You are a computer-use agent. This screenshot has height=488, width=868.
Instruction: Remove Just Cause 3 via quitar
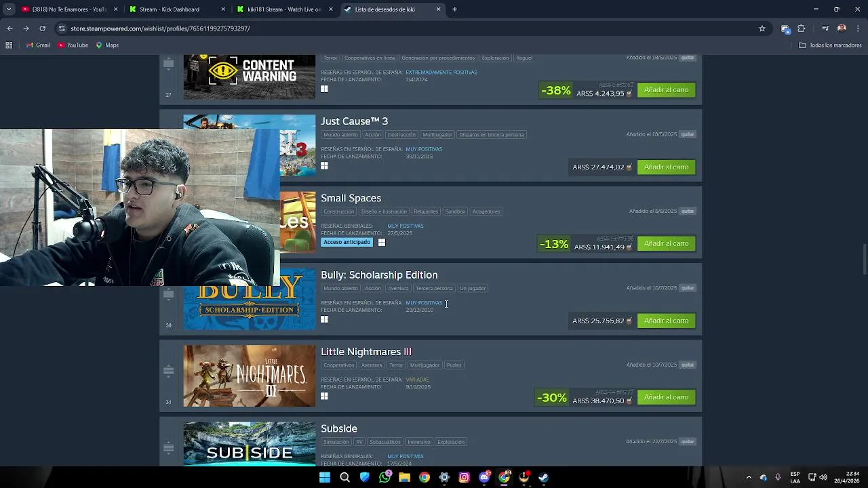pos(688,134)
